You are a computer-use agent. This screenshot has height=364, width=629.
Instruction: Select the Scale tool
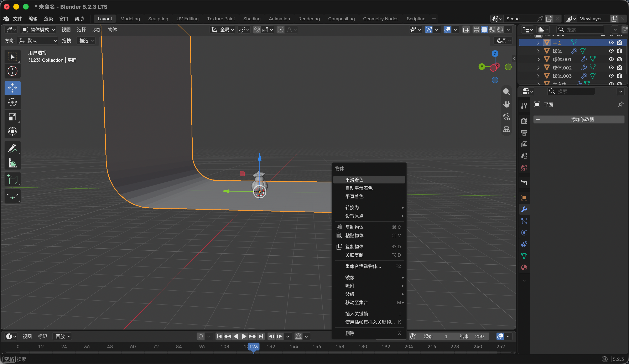[12, 117]
